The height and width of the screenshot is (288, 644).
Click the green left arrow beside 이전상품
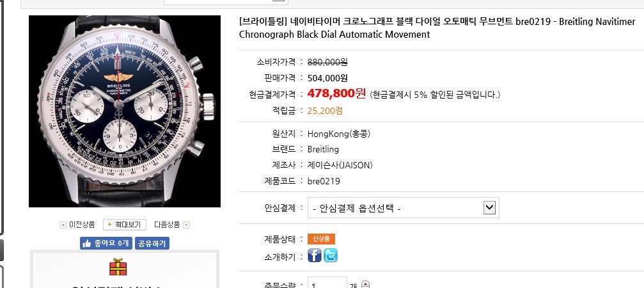click(x=63, y=225)
